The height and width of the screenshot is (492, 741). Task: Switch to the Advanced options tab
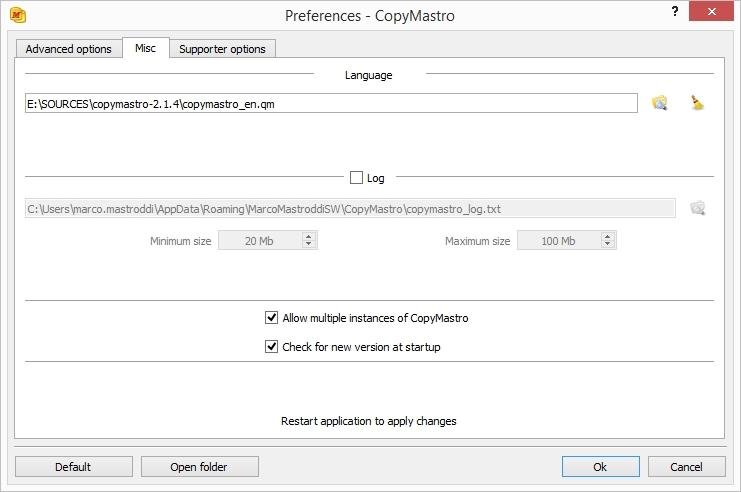(x=69, y=49)
